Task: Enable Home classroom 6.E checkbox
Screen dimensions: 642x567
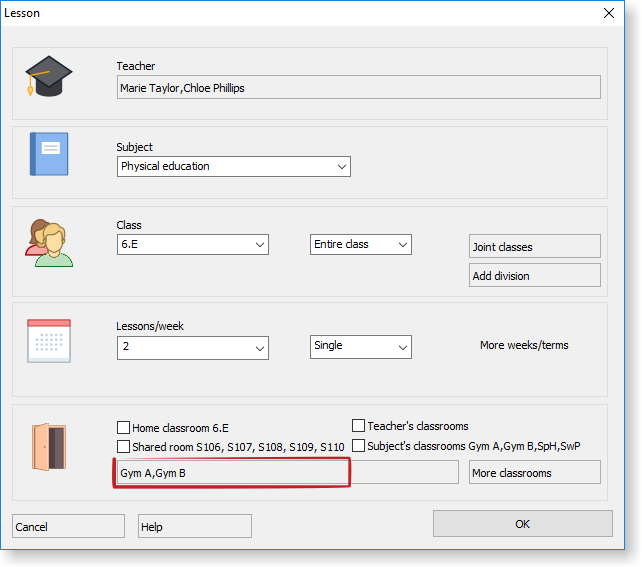Action: coord(124,427)
